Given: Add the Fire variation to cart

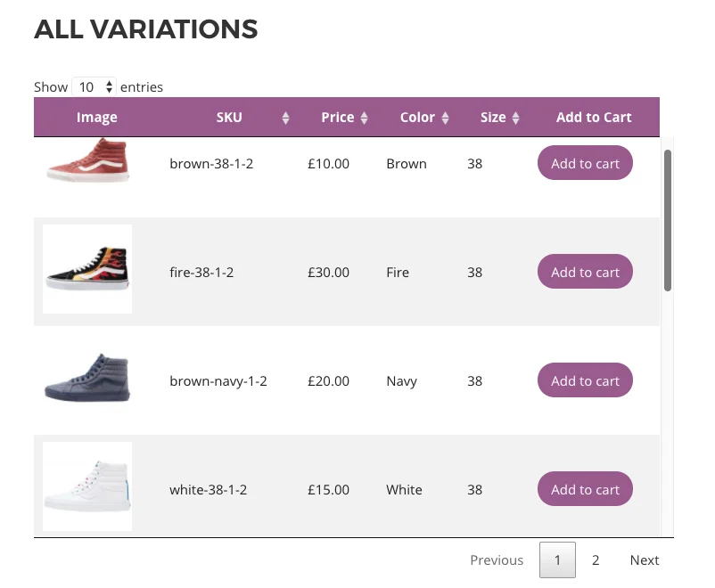Looking at the screenshot, I should [x=584, y=271].
